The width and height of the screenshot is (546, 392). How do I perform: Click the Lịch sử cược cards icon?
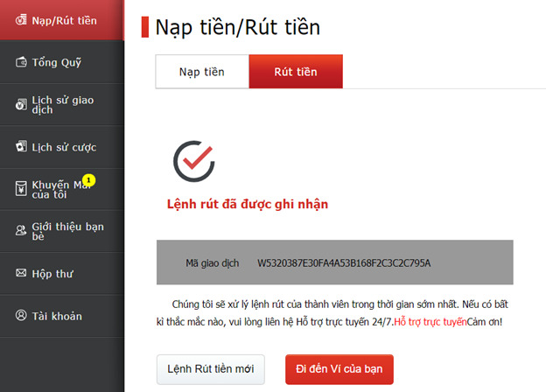[x=21, y=147]
